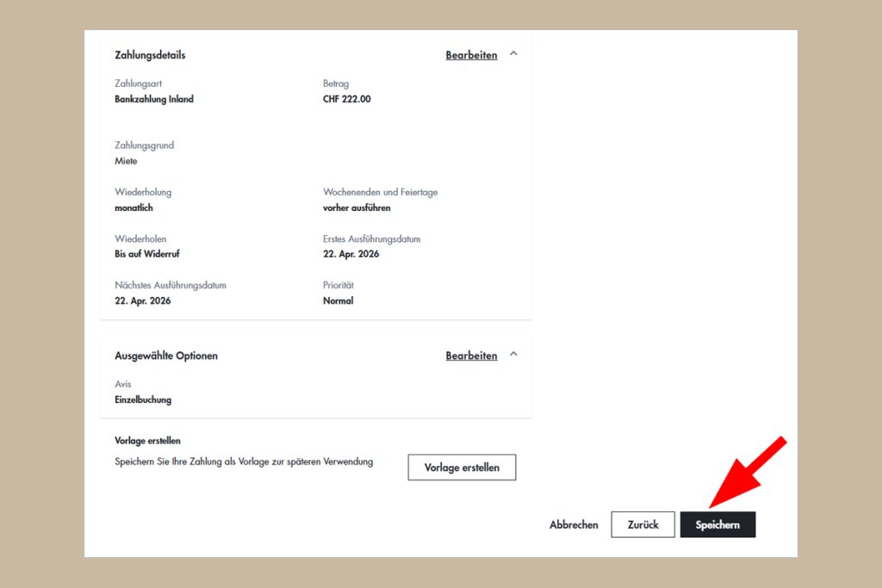
Task: Click the Miete payment reason text
Action: point(126,161)
